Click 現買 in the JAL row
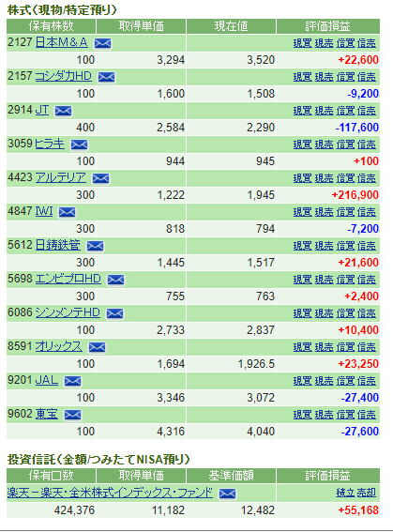The height and width of the screenshot is (532, 393). pyautogui.click(x=302, y=381)
